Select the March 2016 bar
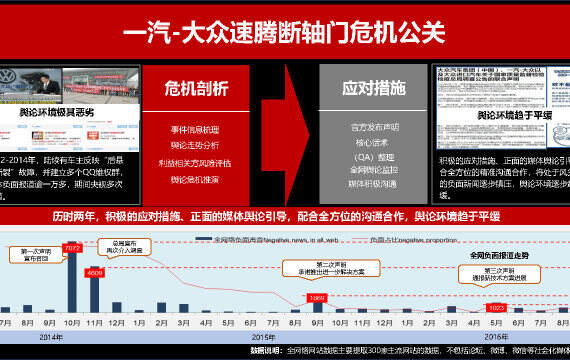This screenshot has height=360, width=570. point(451,309)
